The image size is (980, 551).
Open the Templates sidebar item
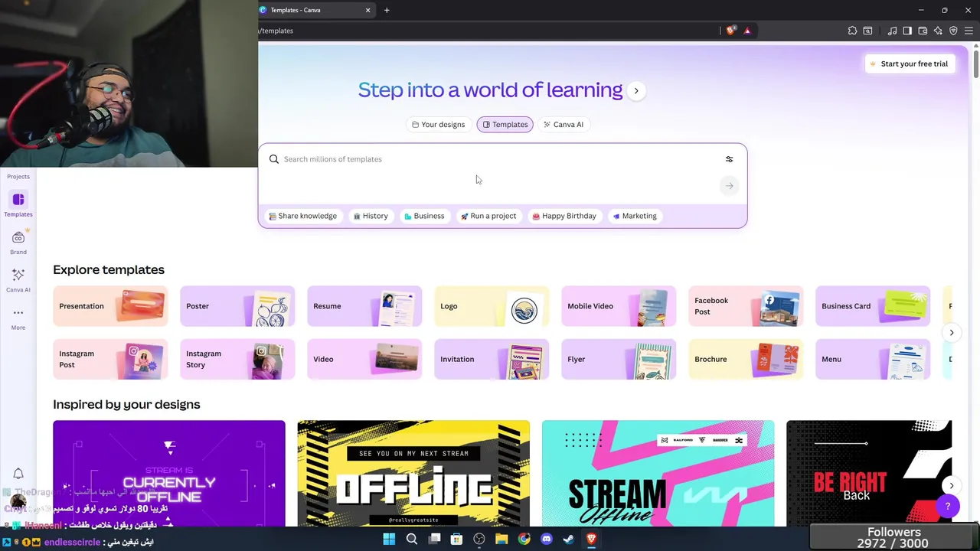[x=18, y=204]
